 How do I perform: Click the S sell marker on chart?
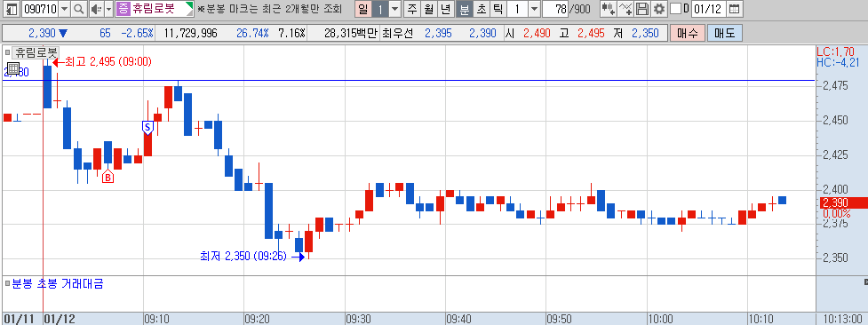tap(147, 127)
